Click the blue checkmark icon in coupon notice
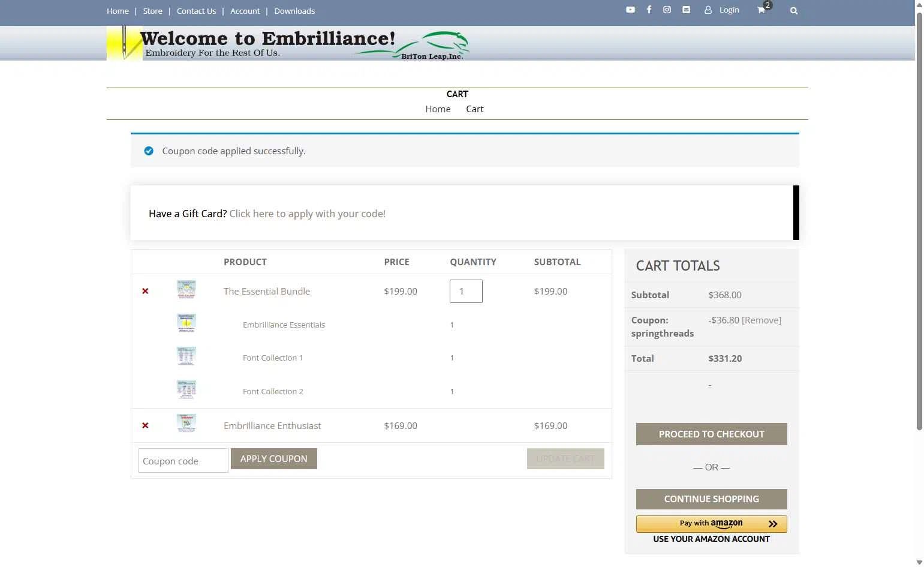 tap(149, 151)
